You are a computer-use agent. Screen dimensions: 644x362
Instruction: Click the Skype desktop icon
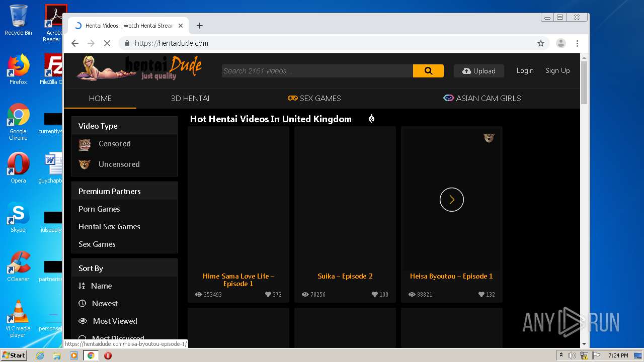click(18, 218)
